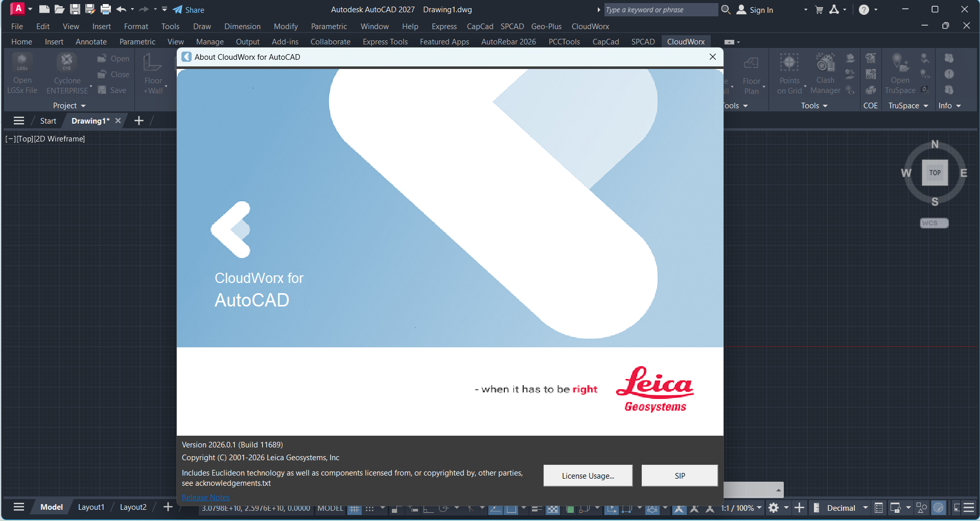The width and height of the screenshot is (980, 521).
Task: Close the Drawing1 file tab
Action: (118, 121)
